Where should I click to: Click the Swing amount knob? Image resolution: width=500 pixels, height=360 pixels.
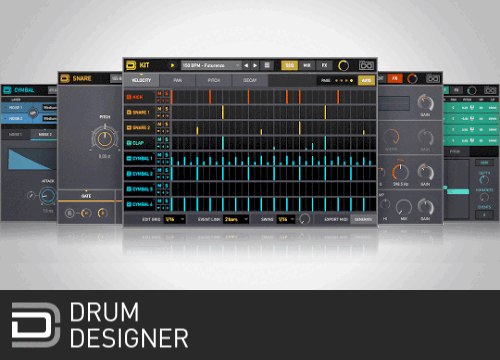(304, 219)
